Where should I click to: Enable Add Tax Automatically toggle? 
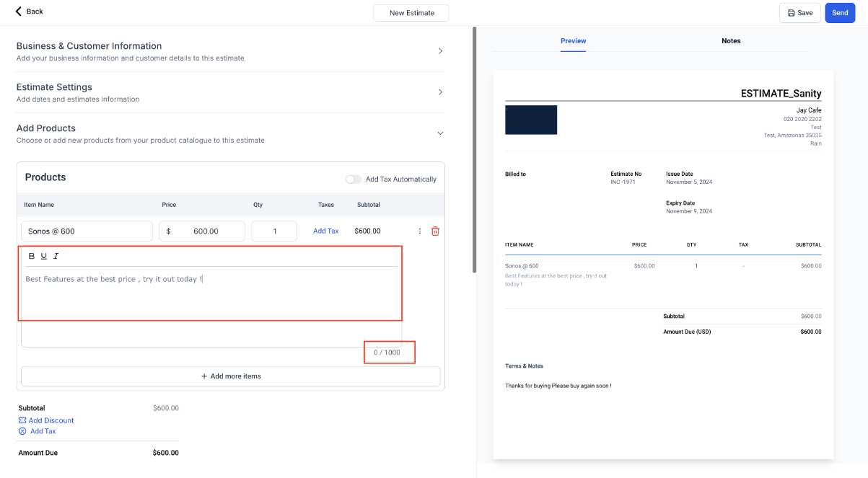pyautogui.click(x=353, y=180)
